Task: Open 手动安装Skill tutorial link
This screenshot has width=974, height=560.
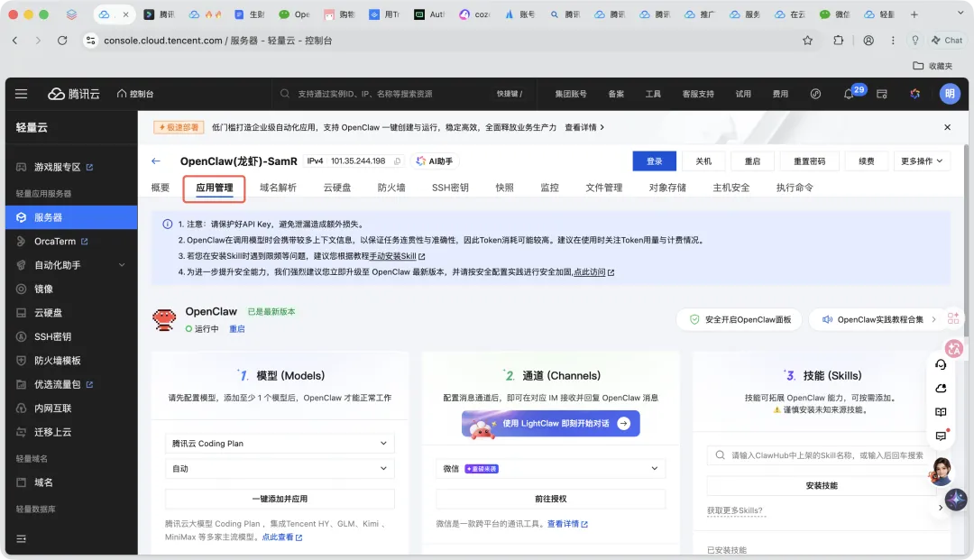Action: tap(397, 256)
